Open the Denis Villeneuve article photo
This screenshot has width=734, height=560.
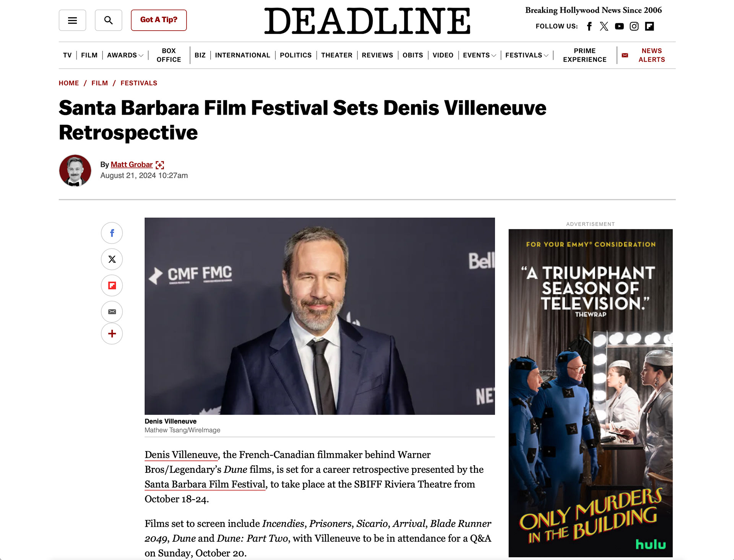[x=320, y=316]
